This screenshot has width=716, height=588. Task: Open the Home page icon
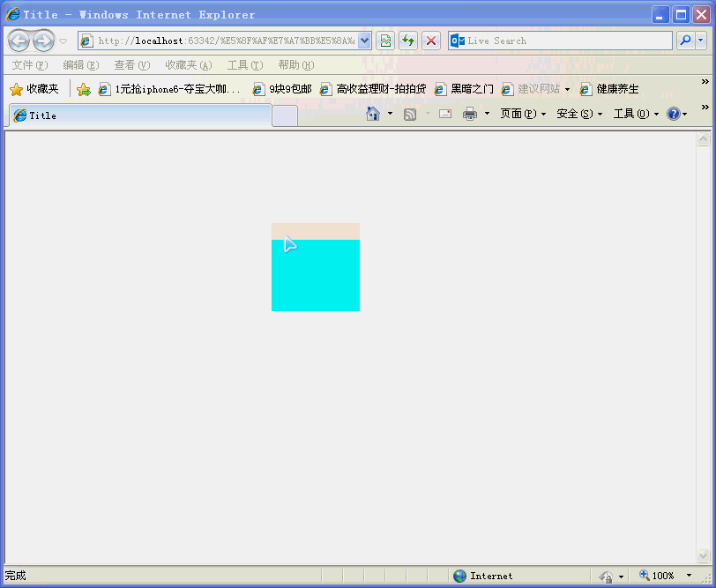373,113
